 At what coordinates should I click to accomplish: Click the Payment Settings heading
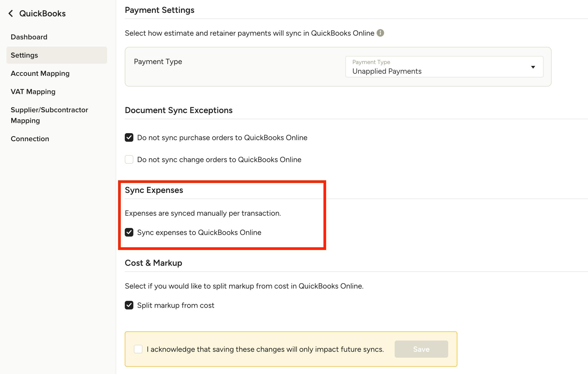(160, 10)
